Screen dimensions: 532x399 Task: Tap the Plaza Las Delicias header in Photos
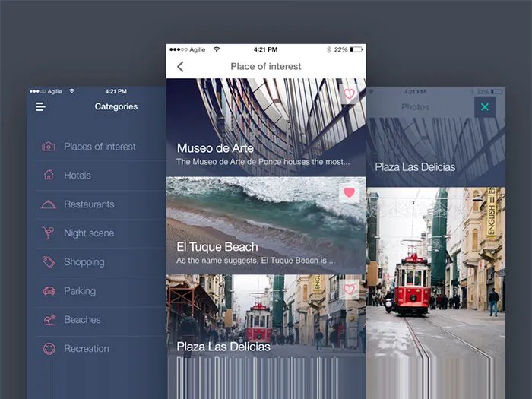[x=415, y=167]
